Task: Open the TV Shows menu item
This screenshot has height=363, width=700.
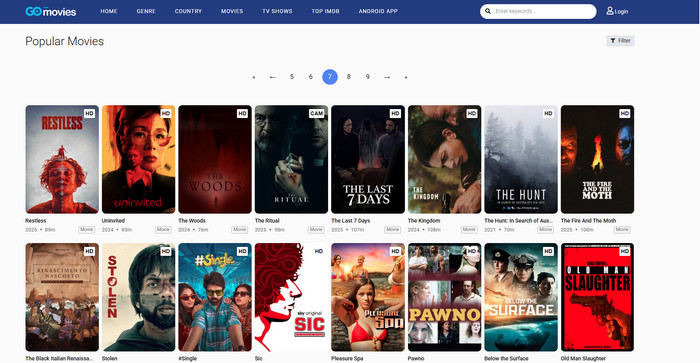Action: tap(277, 11)
